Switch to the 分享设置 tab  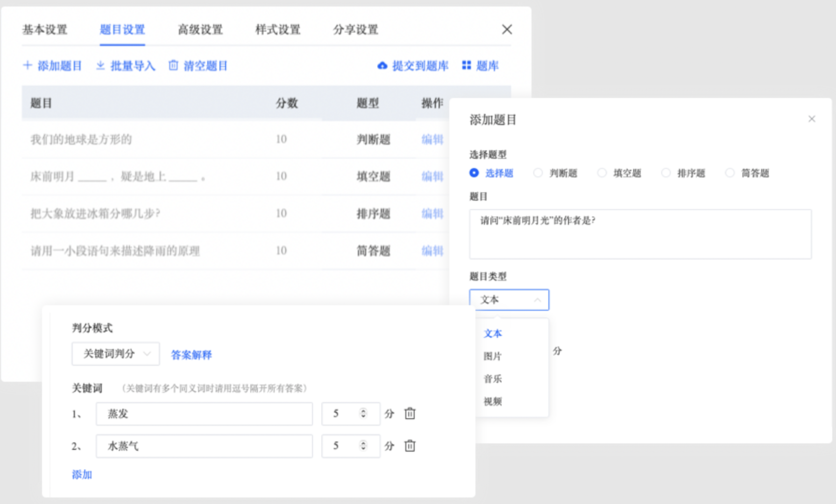(x=355, y=30)
